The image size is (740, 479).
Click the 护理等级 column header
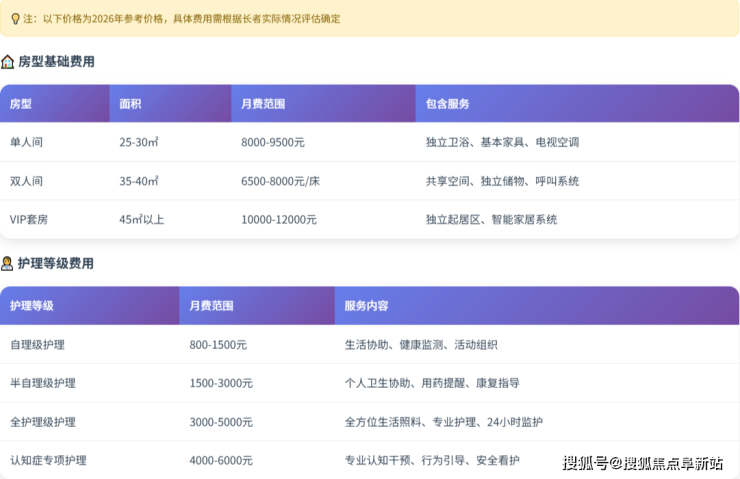[32, 306]
